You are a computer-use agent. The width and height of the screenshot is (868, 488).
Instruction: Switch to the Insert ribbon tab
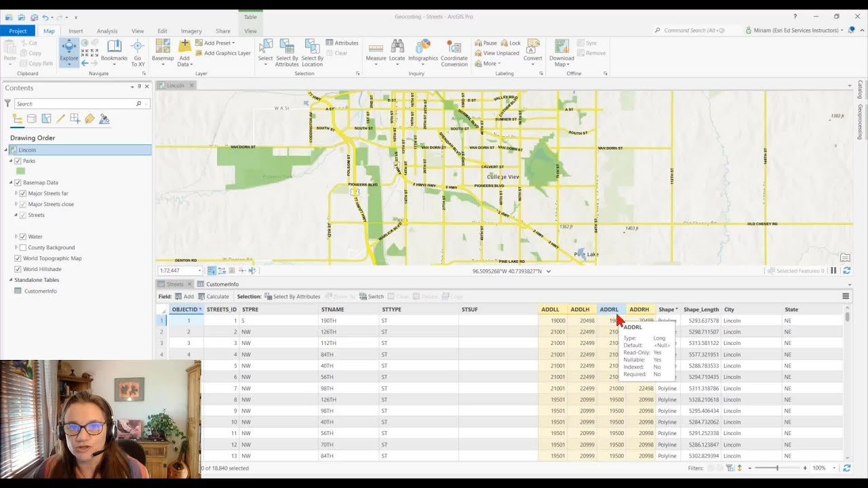(x=76, y=30)
